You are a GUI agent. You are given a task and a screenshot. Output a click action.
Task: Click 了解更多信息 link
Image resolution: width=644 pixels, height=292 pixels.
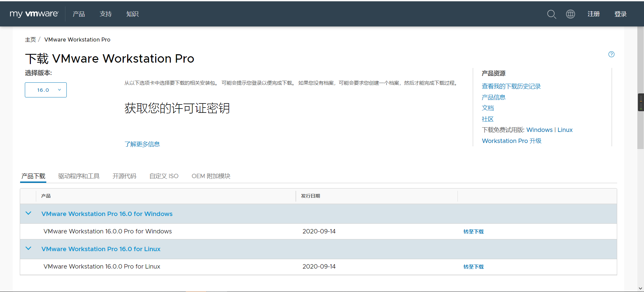[142, 144]
